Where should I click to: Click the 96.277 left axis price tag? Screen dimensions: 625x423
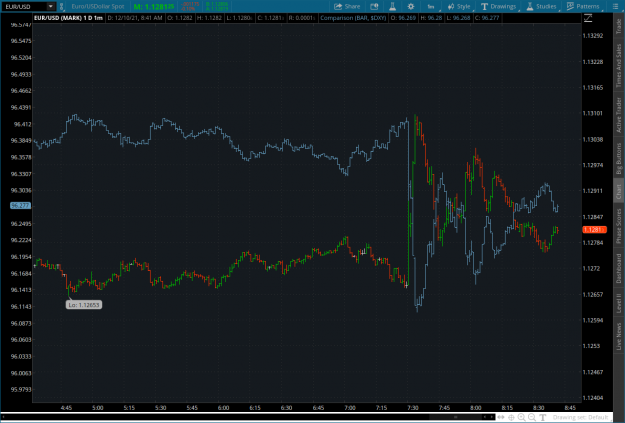20,206
